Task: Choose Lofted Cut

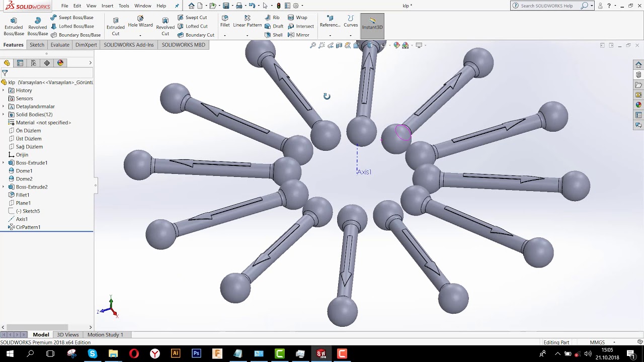Action: [x=192, y=26]
